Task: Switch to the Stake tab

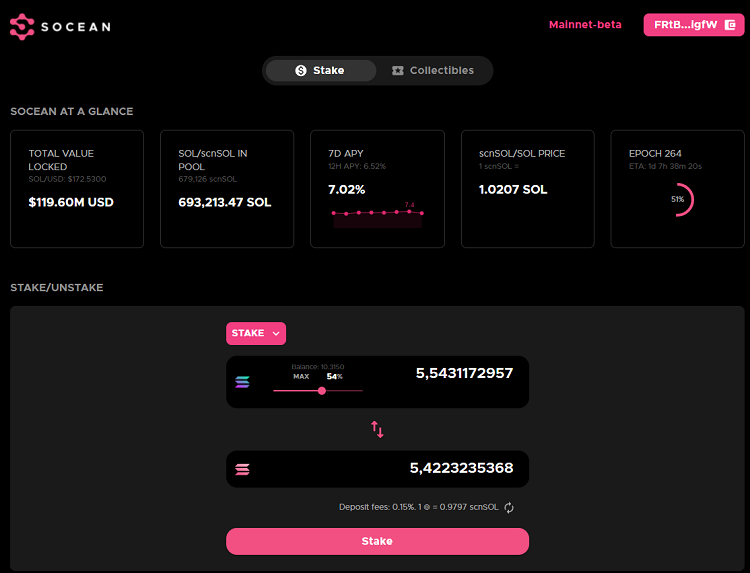Action: tap(321, 70)
